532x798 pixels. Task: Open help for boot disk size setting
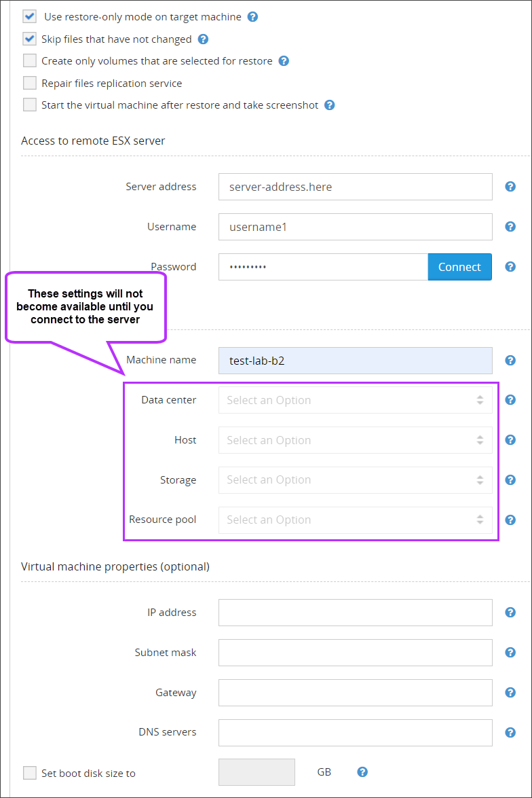tap(362, 772)
